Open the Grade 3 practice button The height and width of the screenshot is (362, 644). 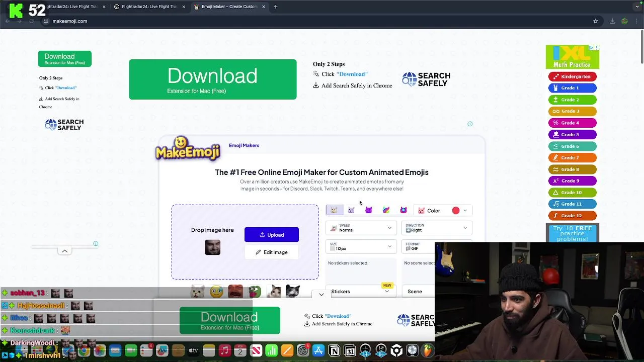tap(573, 111)
